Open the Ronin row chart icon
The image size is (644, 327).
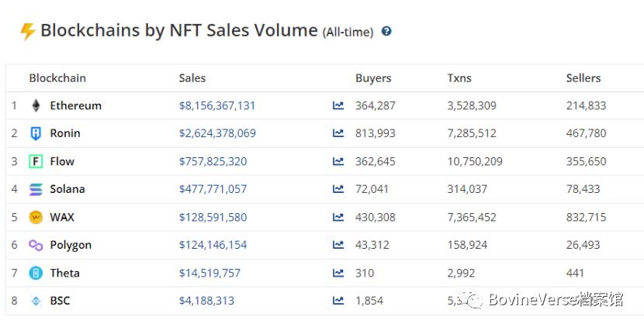pos(338,133)
